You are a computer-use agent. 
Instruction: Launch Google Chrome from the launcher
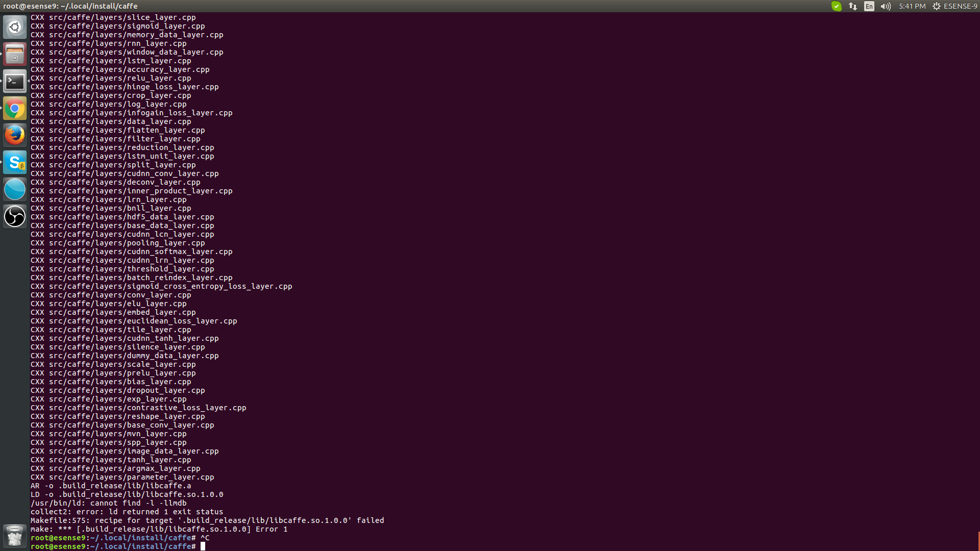coord(14,108)
